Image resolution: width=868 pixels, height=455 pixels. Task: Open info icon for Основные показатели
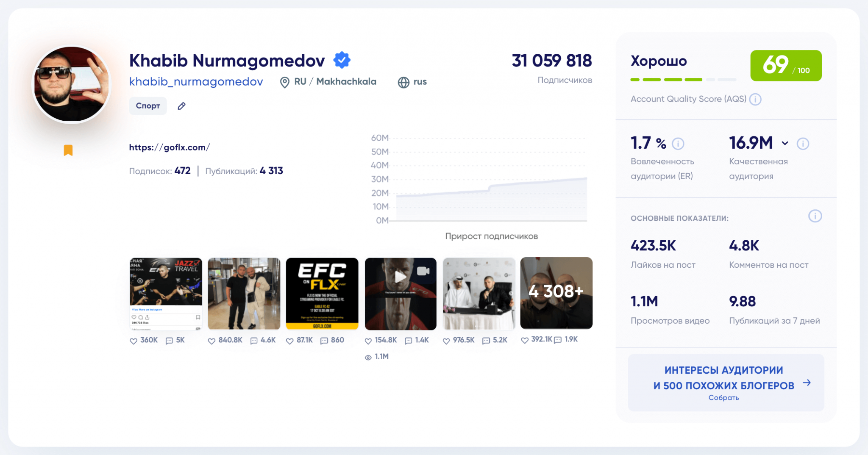(815, 216)
